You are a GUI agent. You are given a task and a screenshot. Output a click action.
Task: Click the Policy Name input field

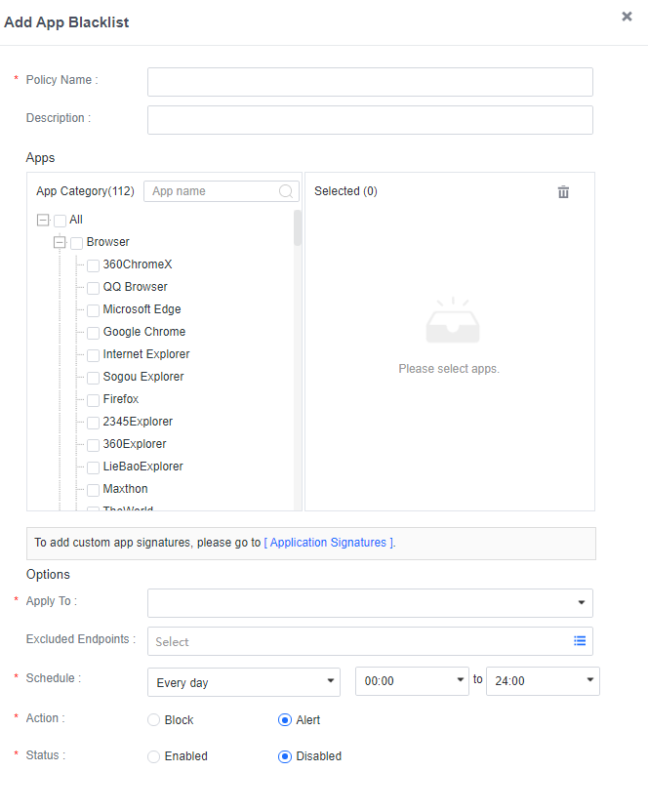(x=370, y=82)
